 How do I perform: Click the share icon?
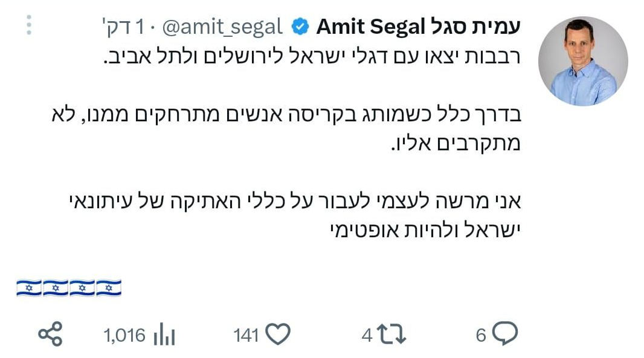click(x=50, y=334)
